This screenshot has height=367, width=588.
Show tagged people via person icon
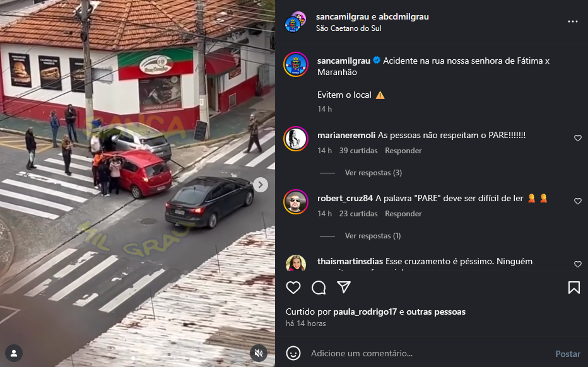[14, 353]
